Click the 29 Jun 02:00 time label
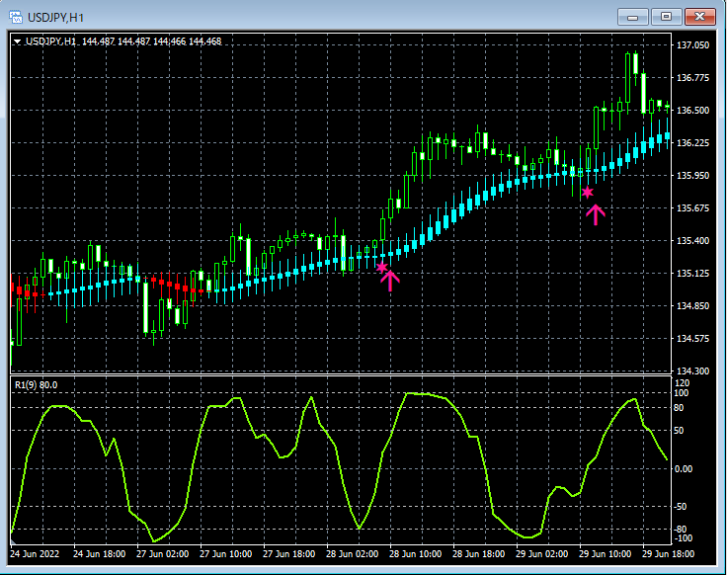 point(542,554)
